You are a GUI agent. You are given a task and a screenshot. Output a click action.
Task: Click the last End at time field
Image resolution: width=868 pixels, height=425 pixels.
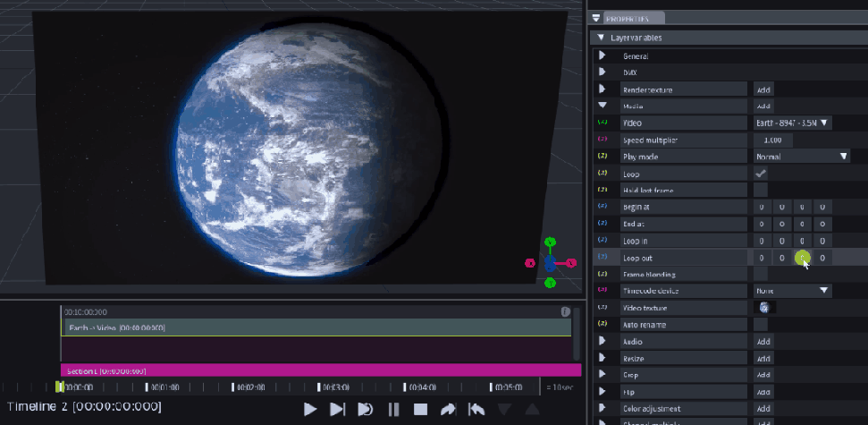[822, 224]
